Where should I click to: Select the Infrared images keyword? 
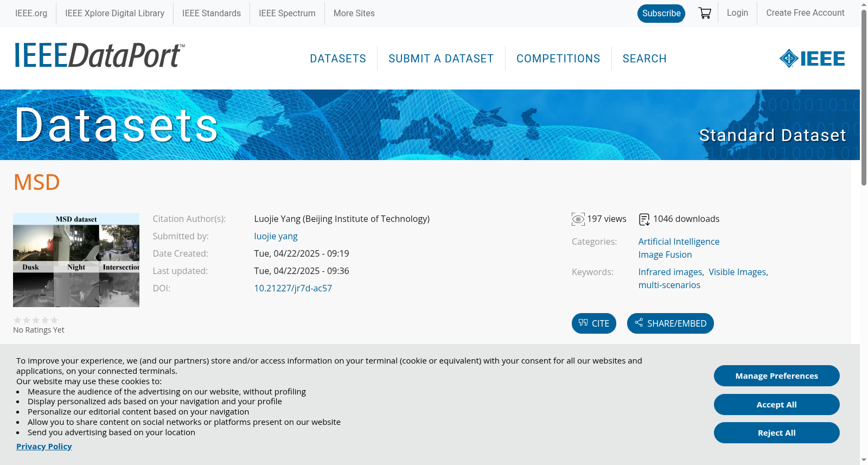[x=671, y=272]
